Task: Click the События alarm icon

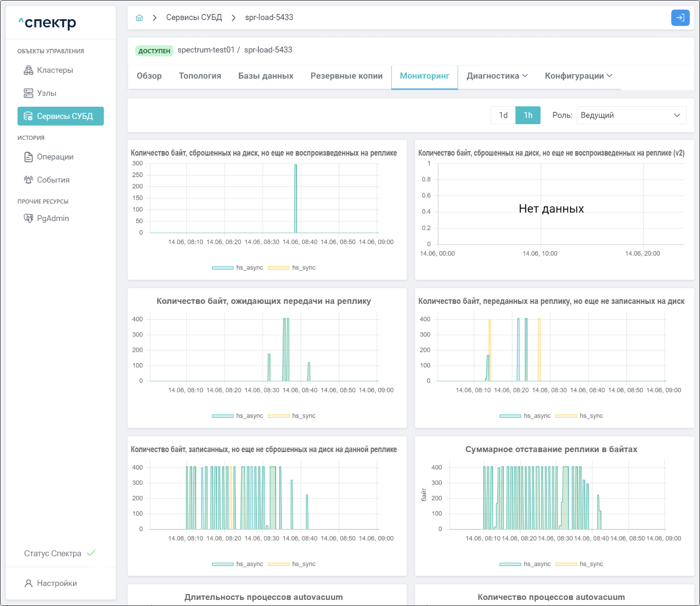Action: [x=28, y=180]
